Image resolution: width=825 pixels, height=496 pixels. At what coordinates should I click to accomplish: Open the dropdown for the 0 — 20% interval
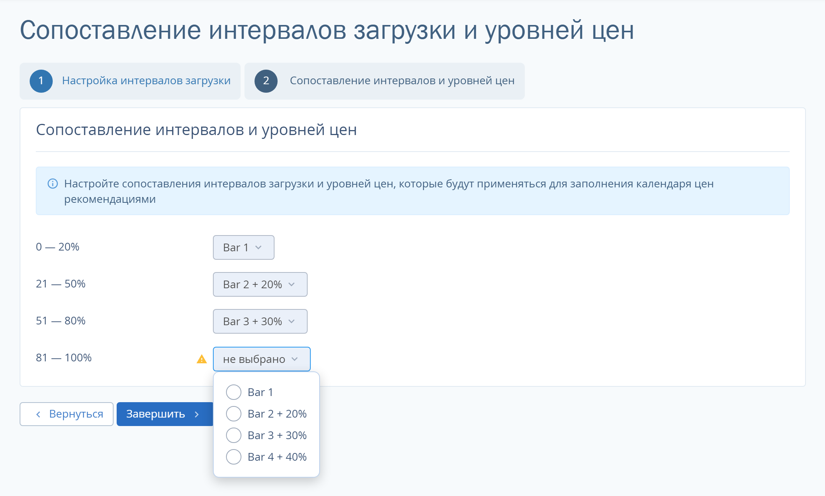tap(244, 247)
